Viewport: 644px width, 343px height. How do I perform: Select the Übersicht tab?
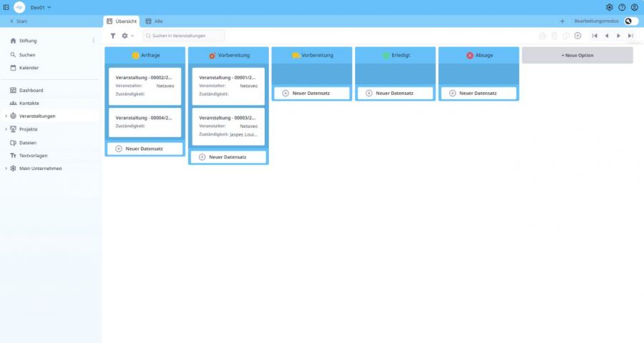click(x=122, y=21)
